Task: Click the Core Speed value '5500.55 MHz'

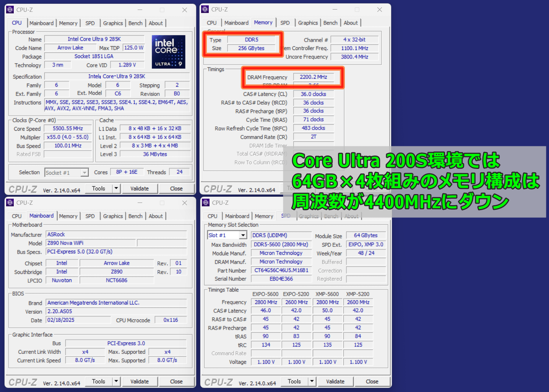Action: click(x=68, y=129)
